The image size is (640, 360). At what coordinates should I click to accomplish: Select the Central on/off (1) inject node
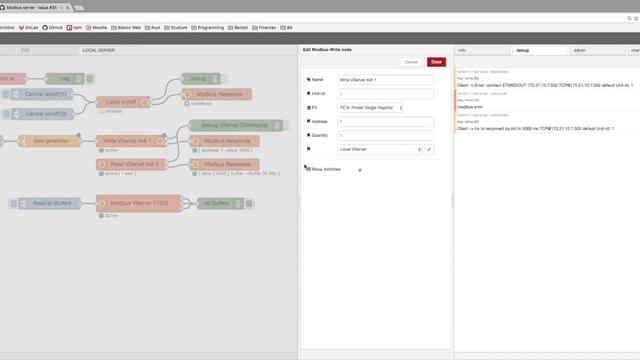(42, 94)
